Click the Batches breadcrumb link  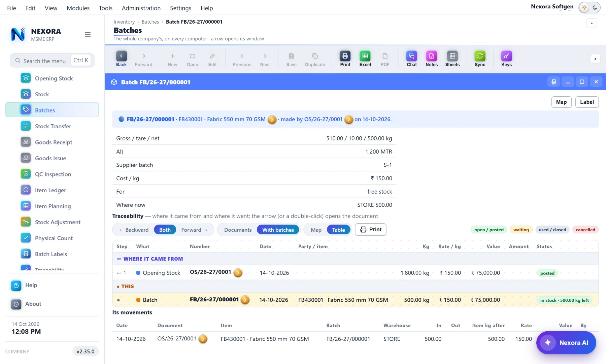[x=150, y=22]
